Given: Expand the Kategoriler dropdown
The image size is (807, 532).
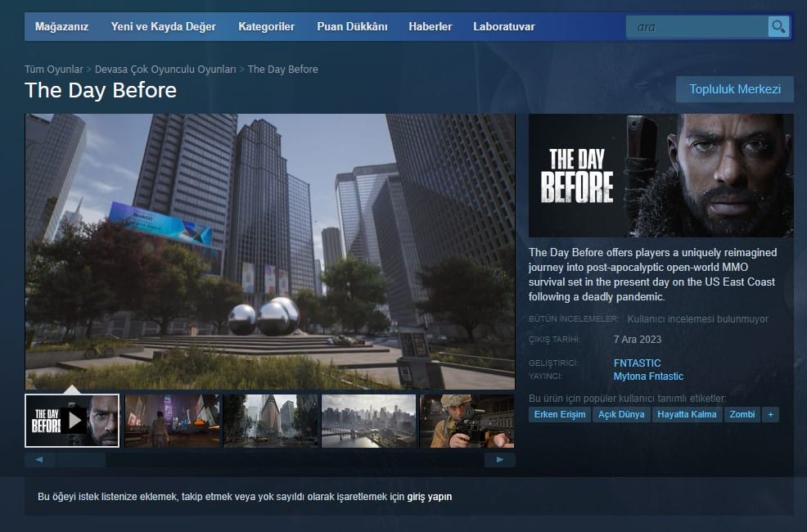Looking at the screenshot, I should pos(266,26).
